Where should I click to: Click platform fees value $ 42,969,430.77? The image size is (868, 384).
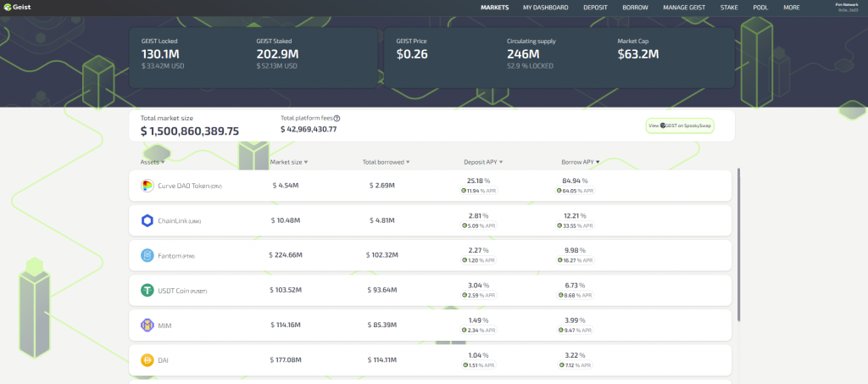click(309, 129)
